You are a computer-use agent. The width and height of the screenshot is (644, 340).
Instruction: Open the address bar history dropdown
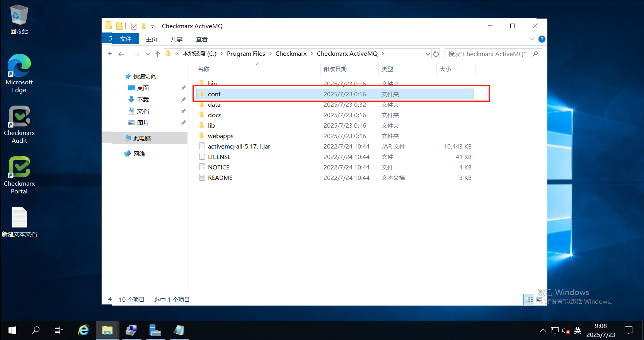pyautogui.click(x=428, y=54)
